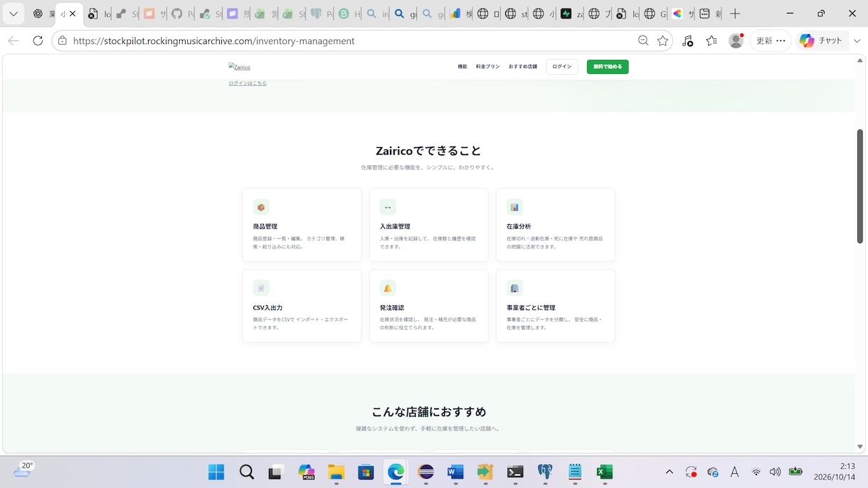
Task: Click the 事業者ごとに管理 building icon
Action: pos(514,288)
